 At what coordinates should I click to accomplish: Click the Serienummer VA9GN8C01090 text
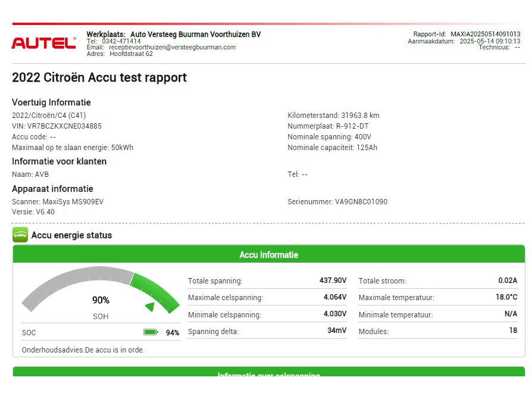[x=337, y=202]
